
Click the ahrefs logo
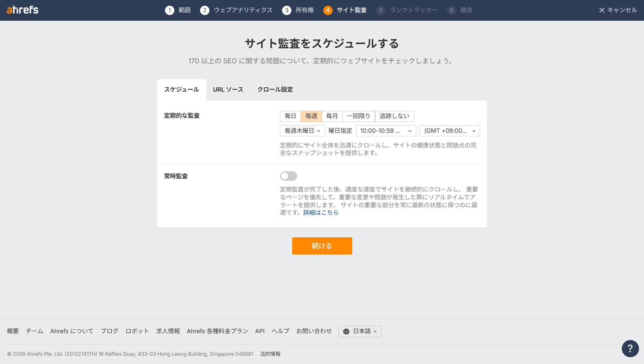click(23, 10)
